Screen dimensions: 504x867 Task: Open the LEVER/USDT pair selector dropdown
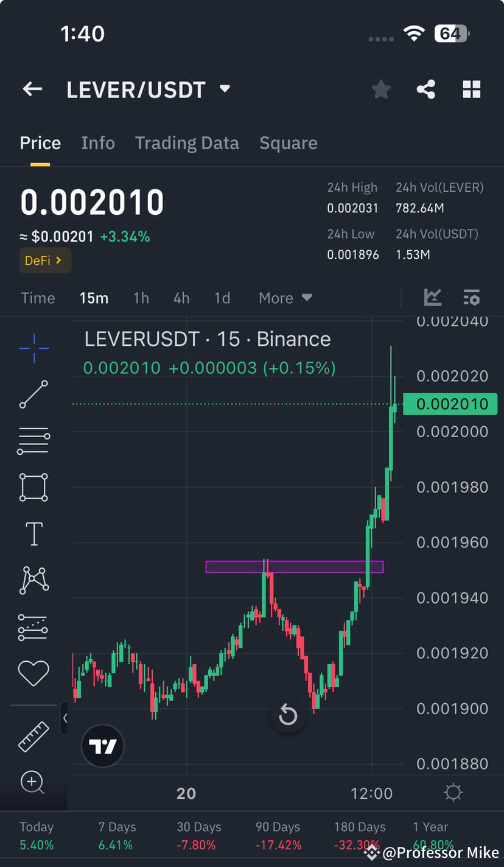point(150,89)
